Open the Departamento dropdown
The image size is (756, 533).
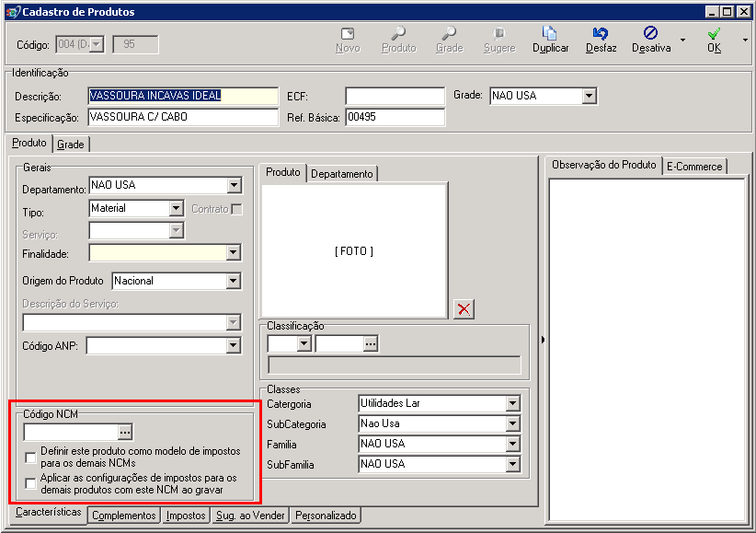234,185
